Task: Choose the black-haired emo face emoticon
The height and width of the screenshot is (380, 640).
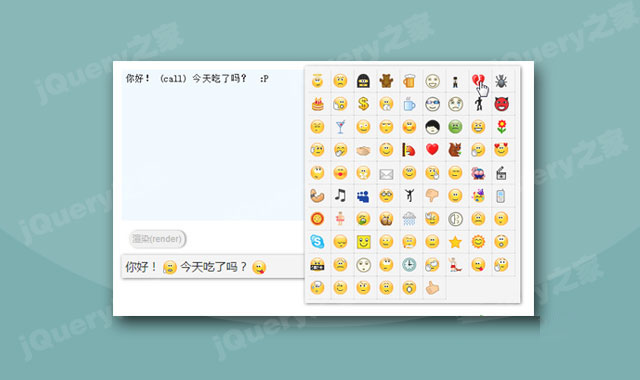Action: [x=432, y=127]
